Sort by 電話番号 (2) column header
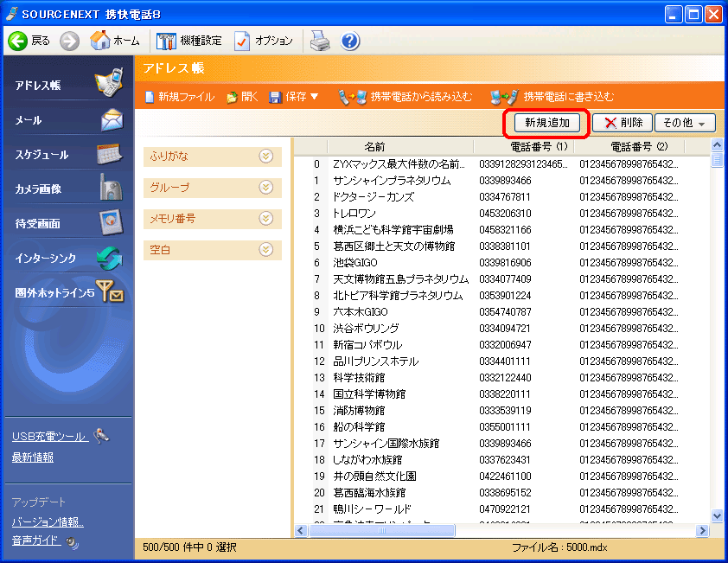 [x=629, y=147]
